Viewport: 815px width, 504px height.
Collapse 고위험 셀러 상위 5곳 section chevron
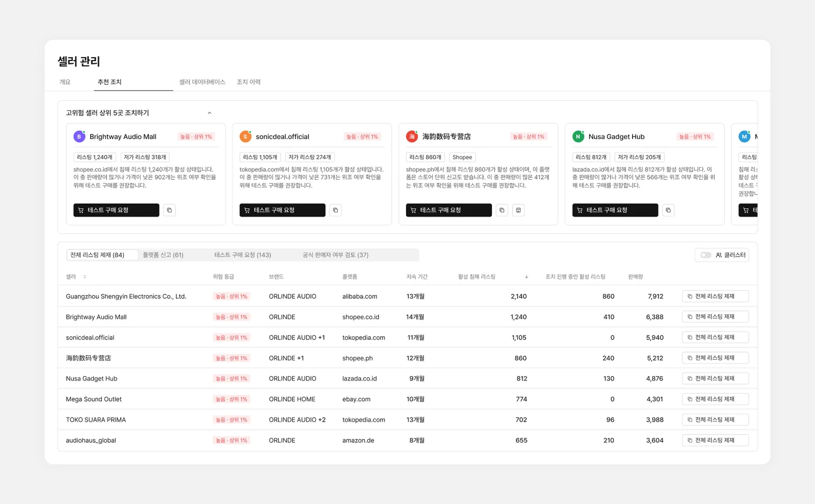(209, 113)
